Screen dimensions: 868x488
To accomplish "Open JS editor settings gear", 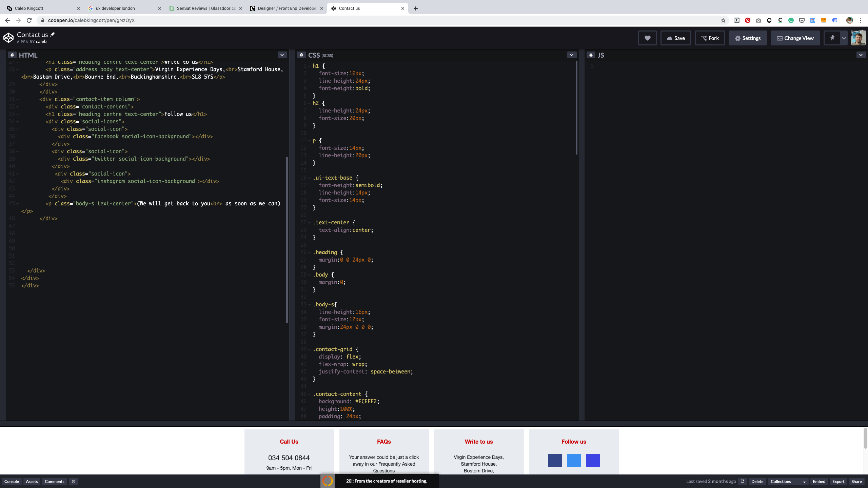I will pyautogui.click(x=591, y=55).
